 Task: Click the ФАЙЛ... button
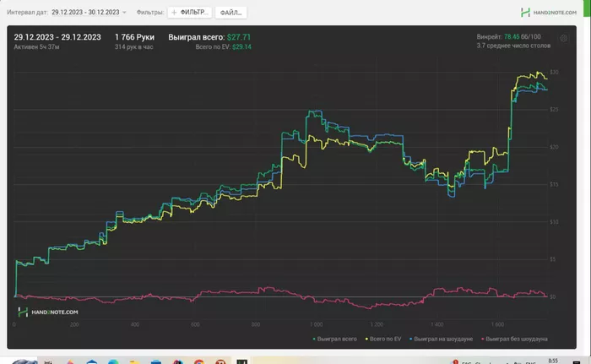click(x=230, y=13)
